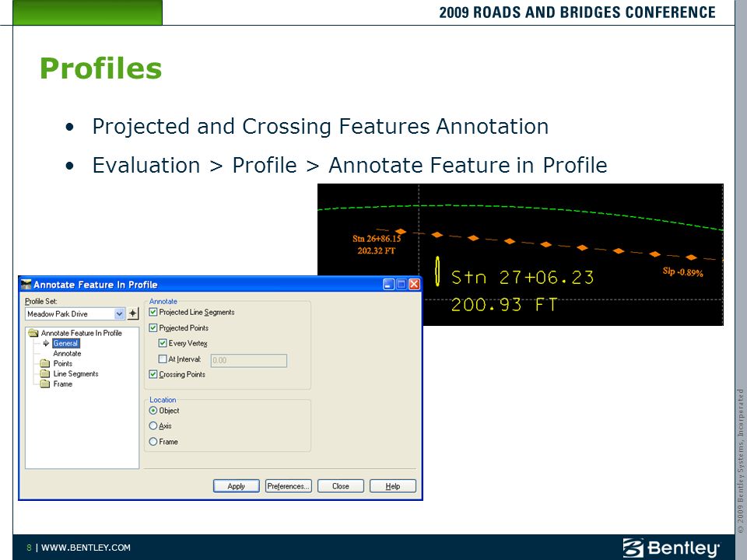
Task: Click the yellow oval crossing point marker
Action: click(437, 271)
